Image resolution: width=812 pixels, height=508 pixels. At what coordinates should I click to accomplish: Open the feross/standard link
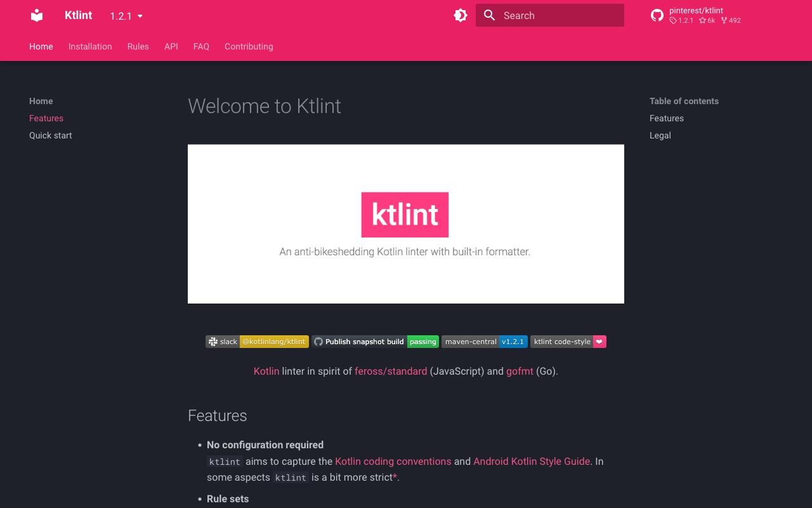(x=391, y=371)
